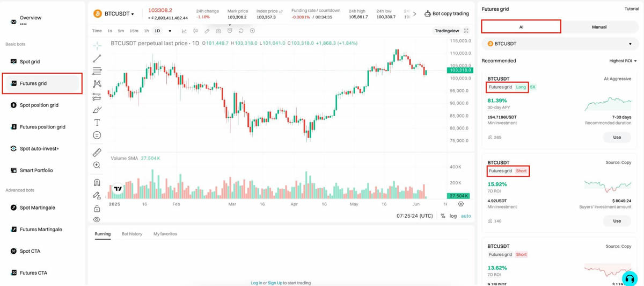Select Spot Martingale in the sidebar
This screenshot has height=286, width=644.
tap(37, 208)
